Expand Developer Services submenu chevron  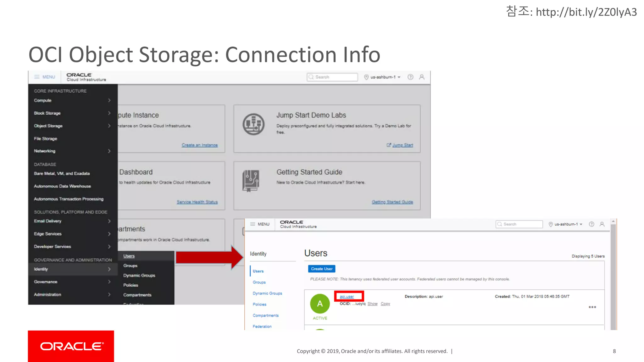pyautogui.click(x=109, y=246)
